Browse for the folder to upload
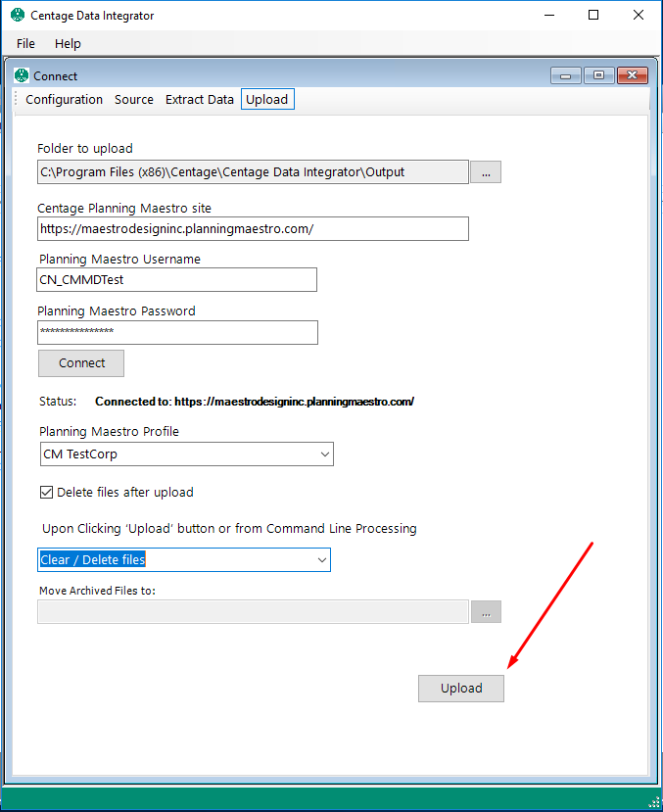The image size is (663, 812). click(x=486, y=172)
